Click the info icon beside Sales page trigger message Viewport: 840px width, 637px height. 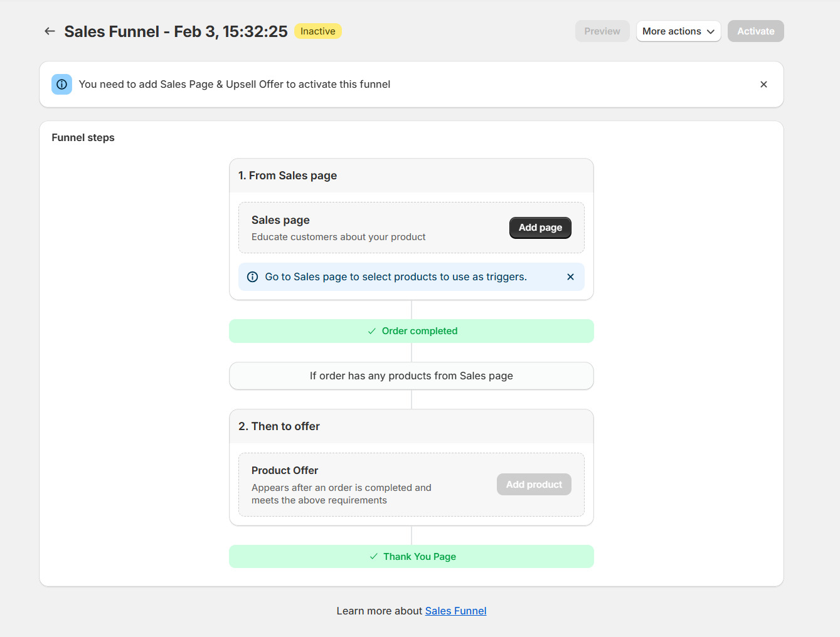(x=252, y=276)
